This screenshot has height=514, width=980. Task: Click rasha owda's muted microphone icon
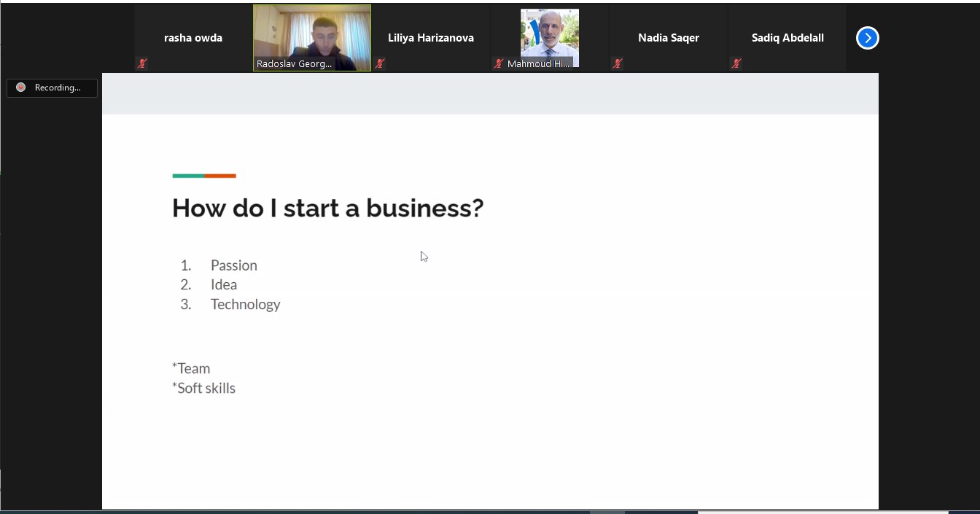click(x=142, y=63)
